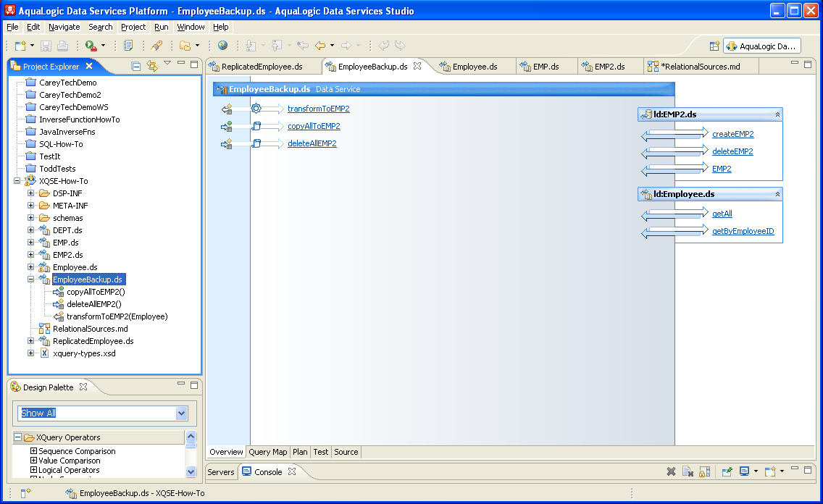Click the open task list toolbar icon
The height and width of the screenshot is (504, 823).
point(128,46)
